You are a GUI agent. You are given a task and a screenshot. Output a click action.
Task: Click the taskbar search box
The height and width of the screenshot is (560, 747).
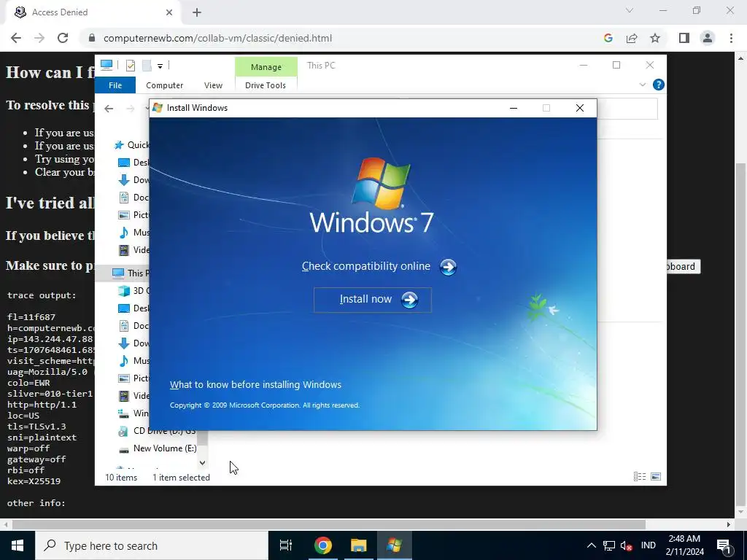[x=152, y=545]
